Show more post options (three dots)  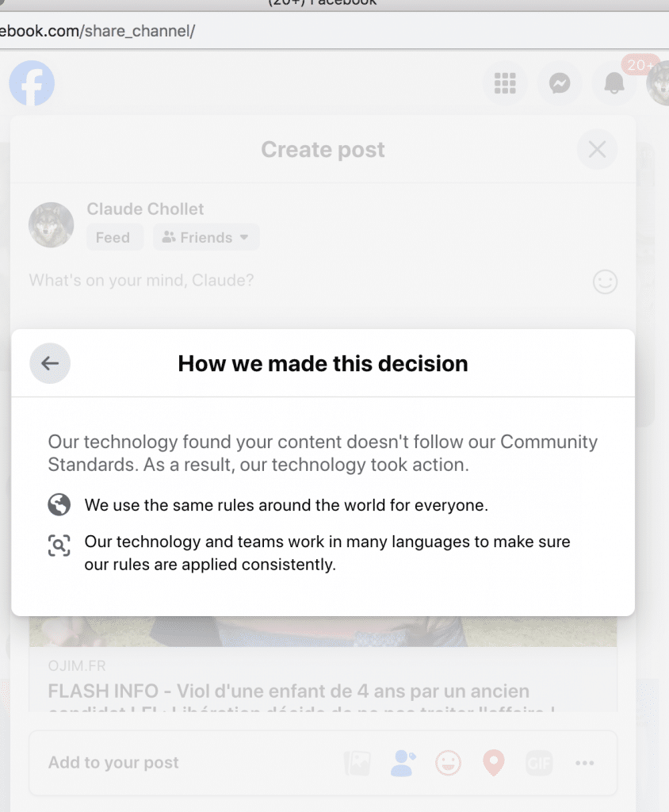click(x=585, y=764)
